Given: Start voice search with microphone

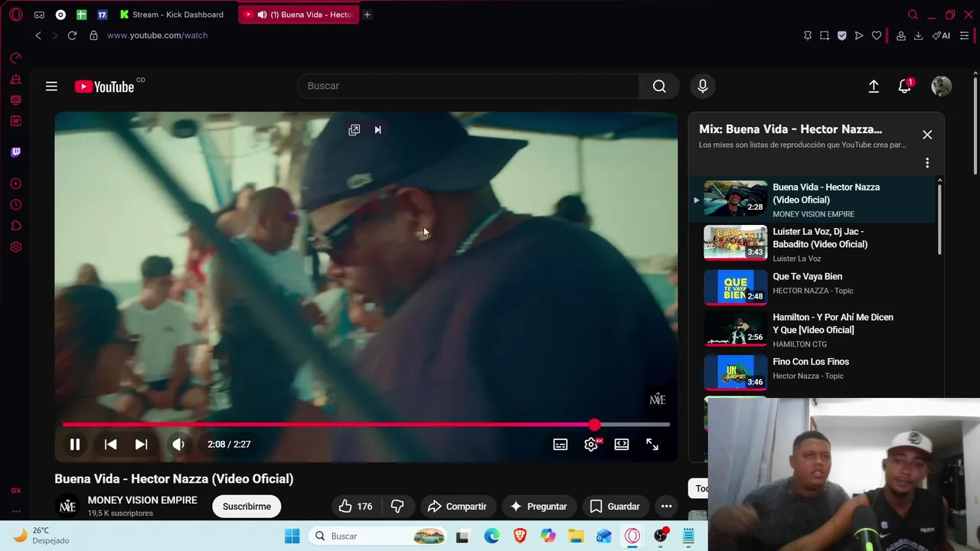Looking at the screenshot, I should 702,86.
